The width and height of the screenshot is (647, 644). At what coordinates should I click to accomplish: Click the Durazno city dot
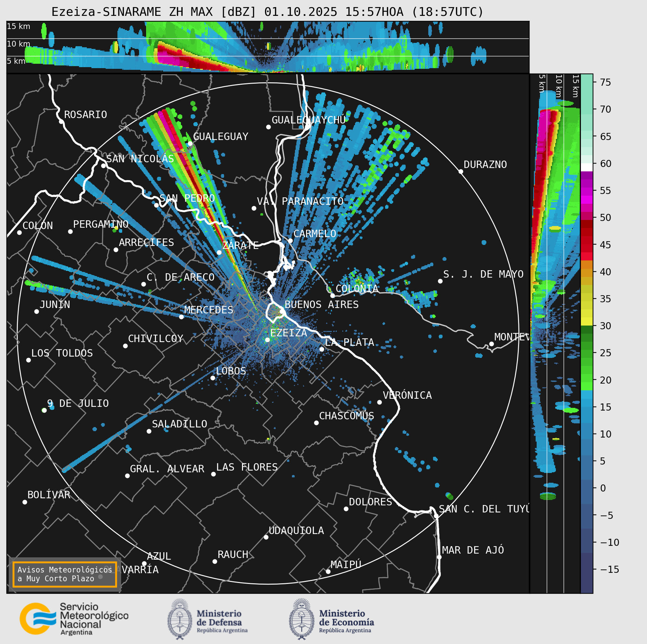coord(461,171)
